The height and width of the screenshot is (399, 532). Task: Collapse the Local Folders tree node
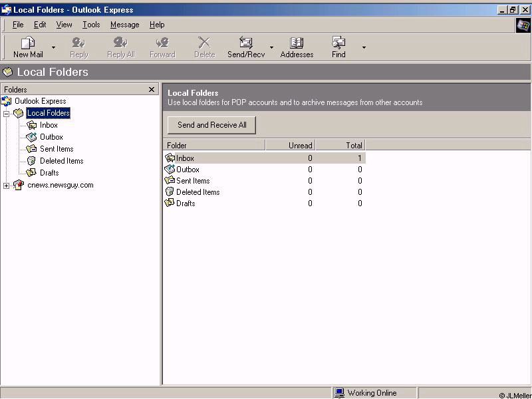tap(7, 114)
